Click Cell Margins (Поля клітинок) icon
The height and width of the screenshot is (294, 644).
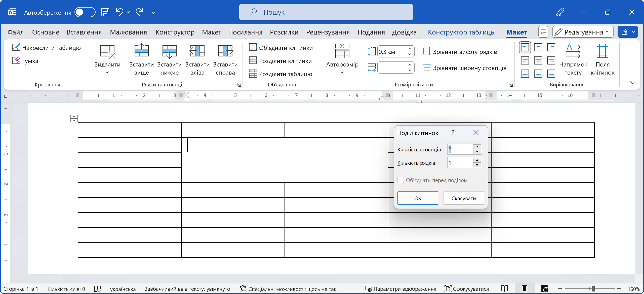[x=602, y=51]
